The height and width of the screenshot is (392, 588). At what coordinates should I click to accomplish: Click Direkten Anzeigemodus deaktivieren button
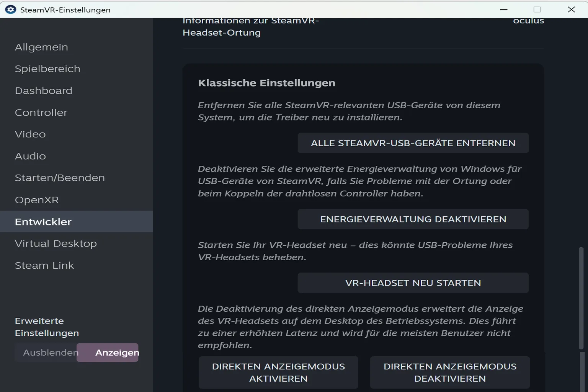tap(450, 372)
